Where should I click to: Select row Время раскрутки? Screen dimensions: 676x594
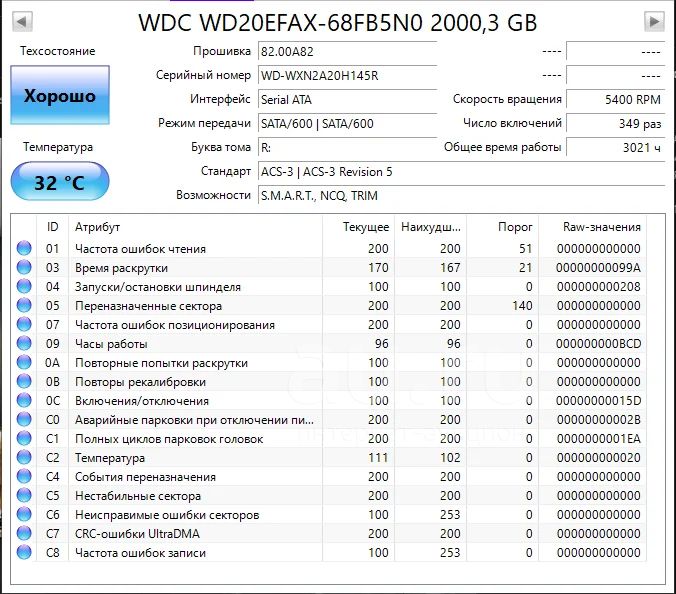tap(329, 267)
